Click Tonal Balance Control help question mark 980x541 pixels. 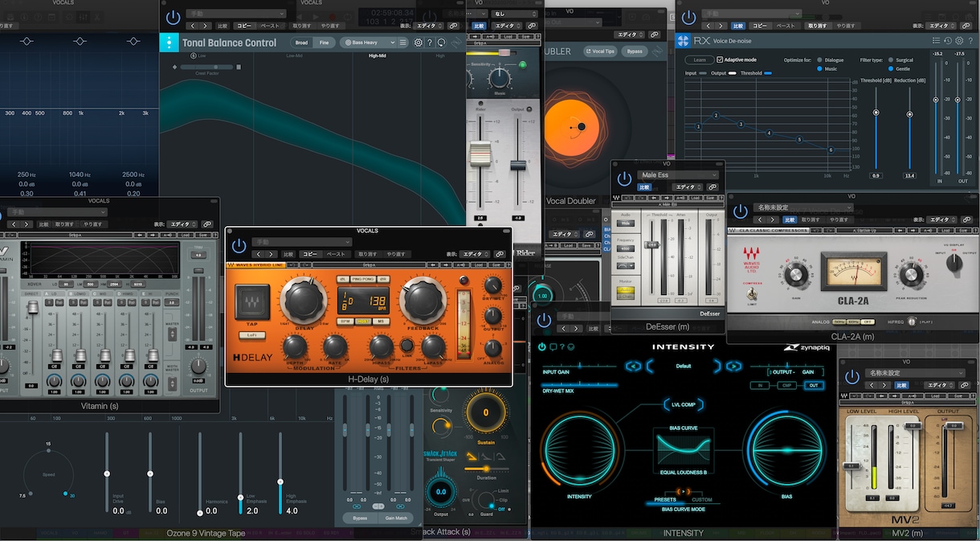click(430, 43)
